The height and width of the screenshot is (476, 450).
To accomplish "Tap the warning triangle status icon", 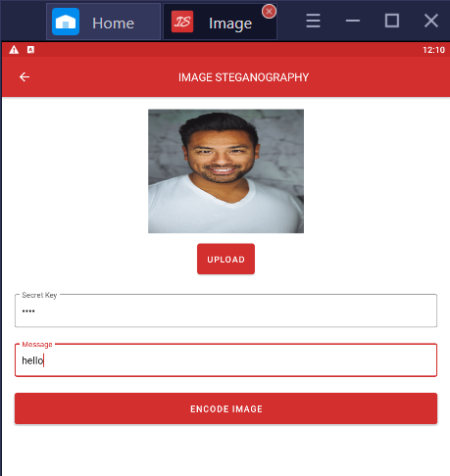I will click(14, 50).
